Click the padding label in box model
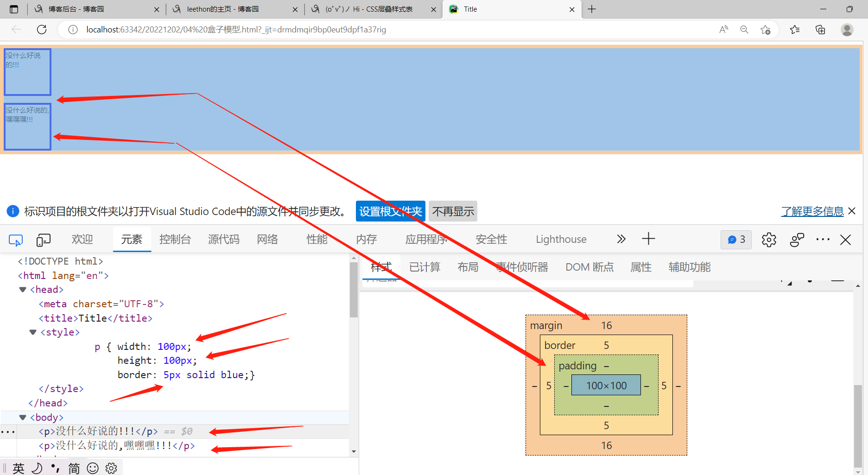The image size is (868, 475). [x=577, y=366]
